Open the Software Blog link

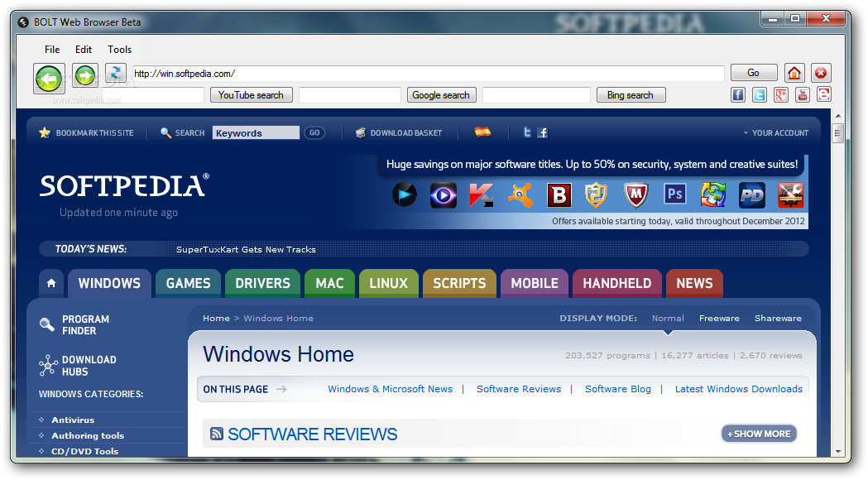618,389
